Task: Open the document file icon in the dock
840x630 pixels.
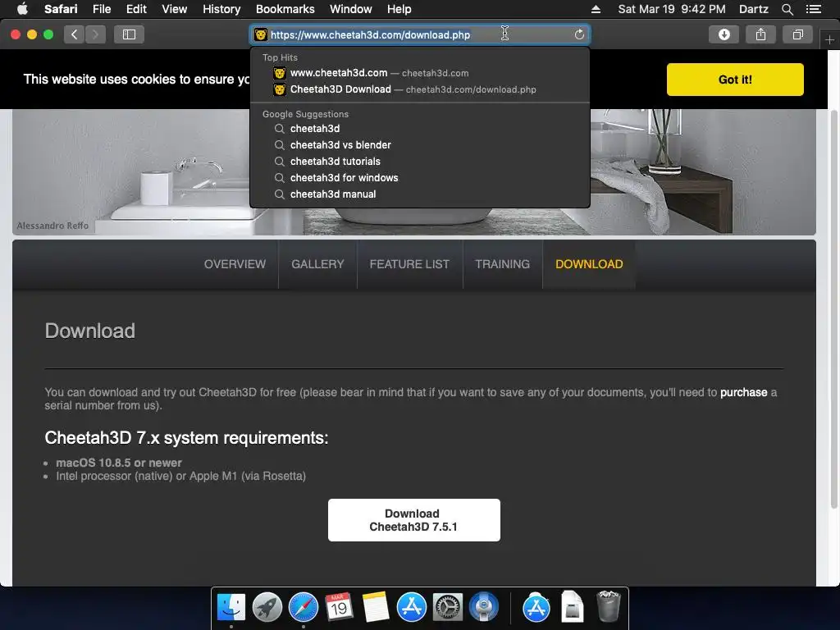Action: [572, 607]
